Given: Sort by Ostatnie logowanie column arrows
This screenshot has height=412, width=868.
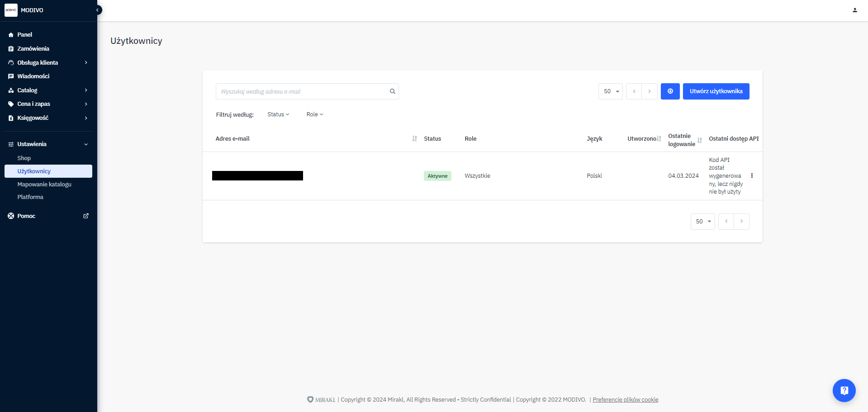Looking at the screenshot, I should (699, 140).
